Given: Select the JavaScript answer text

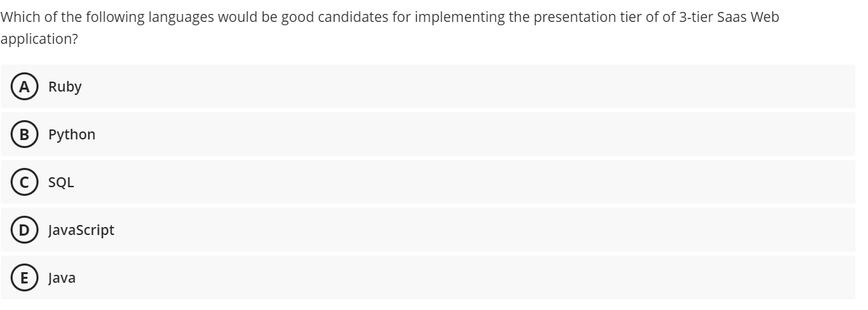Looking at the screenshot, I should tap(81, 230).
